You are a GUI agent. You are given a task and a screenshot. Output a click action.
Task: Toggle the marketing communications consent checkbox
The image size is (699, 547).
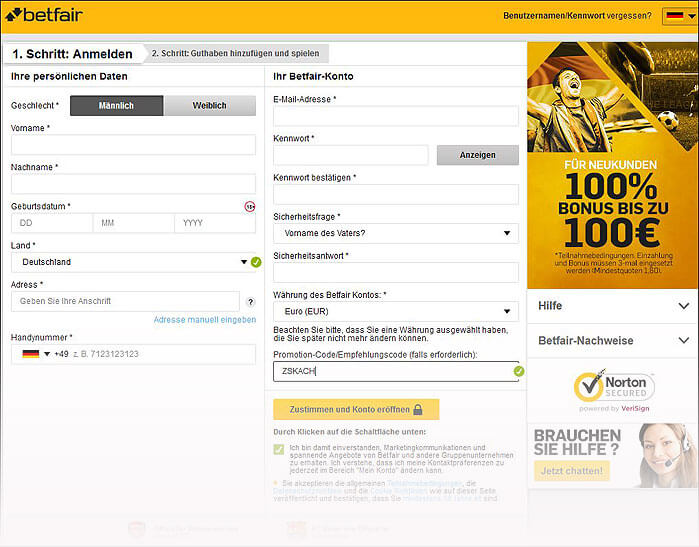click(x=279, y=449)
